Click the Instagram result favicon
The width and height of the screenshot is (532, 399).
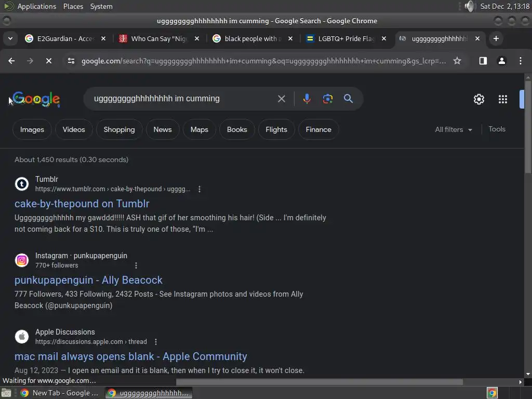22,260
